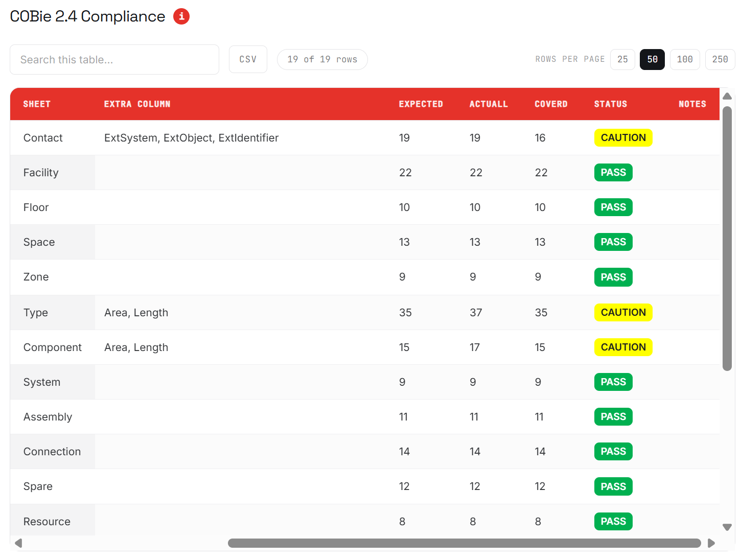
Task: Sort by the STATUS column header
Action: click(x=610, y=104)
